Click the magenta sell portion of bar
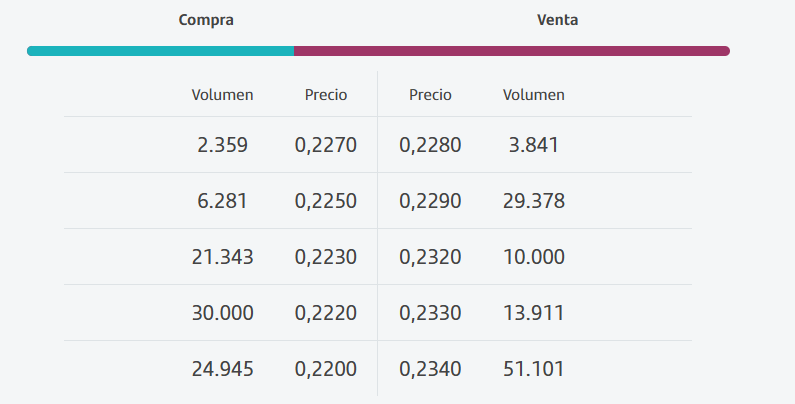 [x=511, y=51]
